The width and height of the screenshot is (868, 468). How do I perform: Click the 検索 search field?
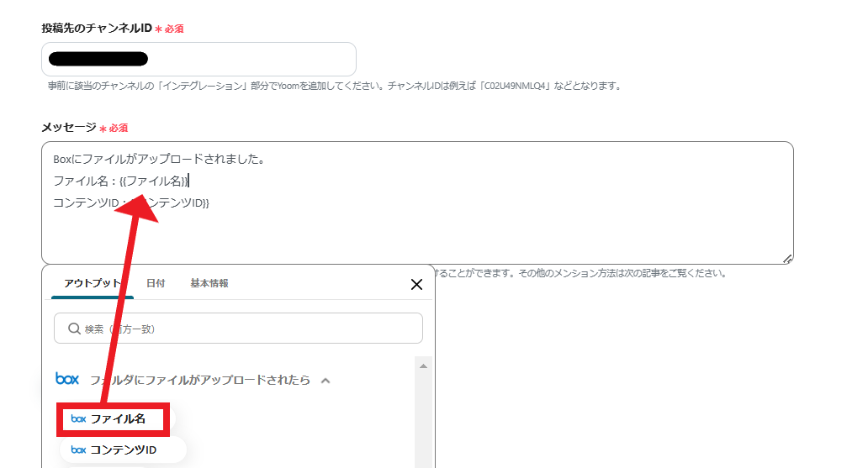click(x=238, y=328)
